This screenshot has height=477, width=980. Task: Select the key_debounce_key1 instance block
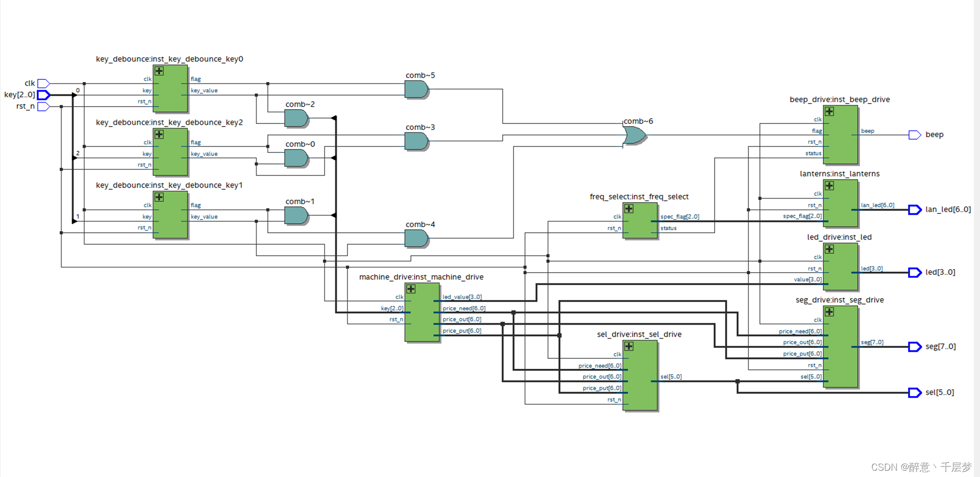pos(170,215)
